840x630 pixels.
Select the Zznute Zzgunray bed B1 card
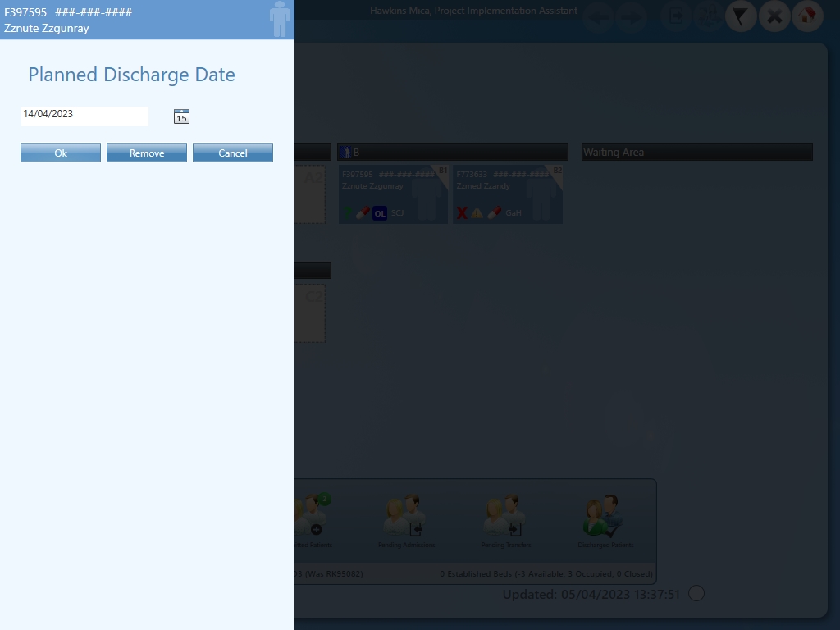393,194
